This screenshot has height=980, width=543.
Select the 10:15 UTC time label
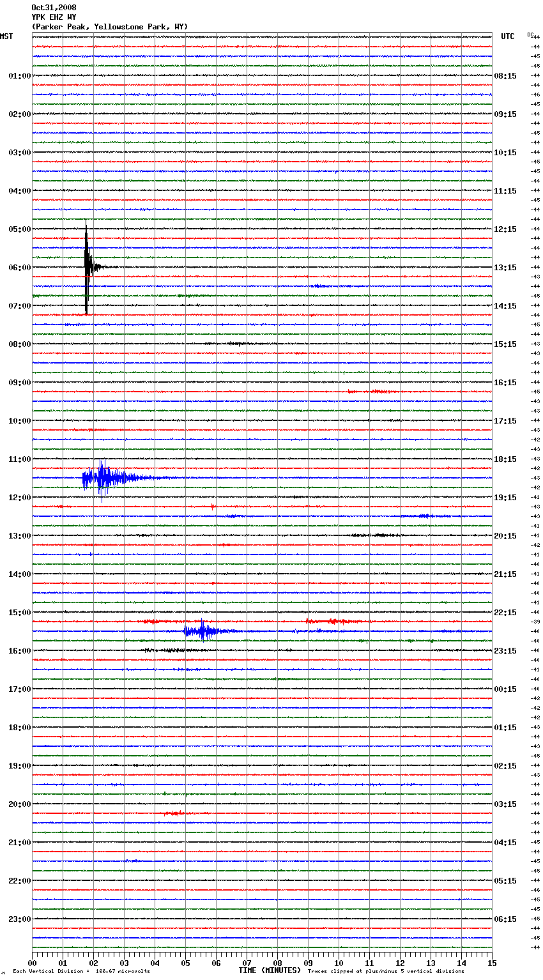505,153
